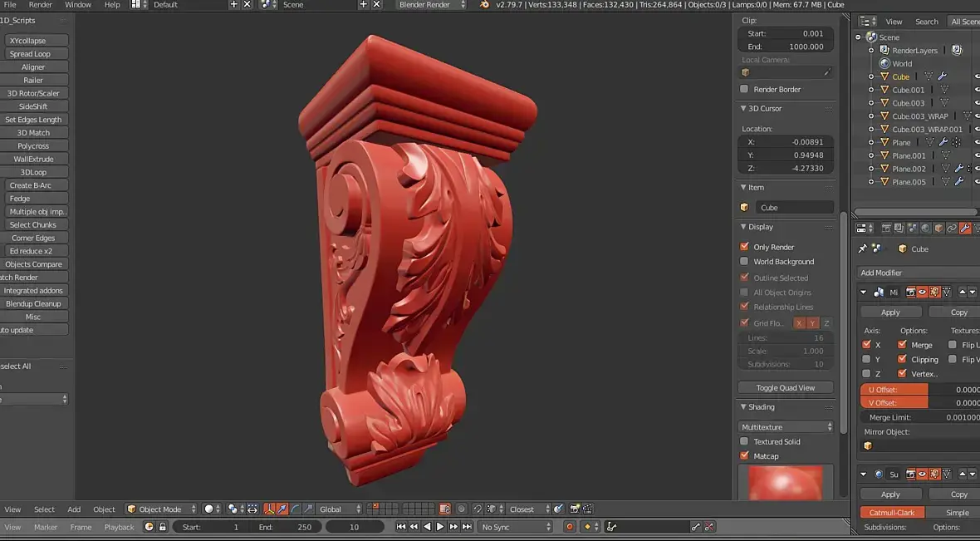Click the Spread Loop script button
Screen dimensions: 980x541
(x=31, y=54)
